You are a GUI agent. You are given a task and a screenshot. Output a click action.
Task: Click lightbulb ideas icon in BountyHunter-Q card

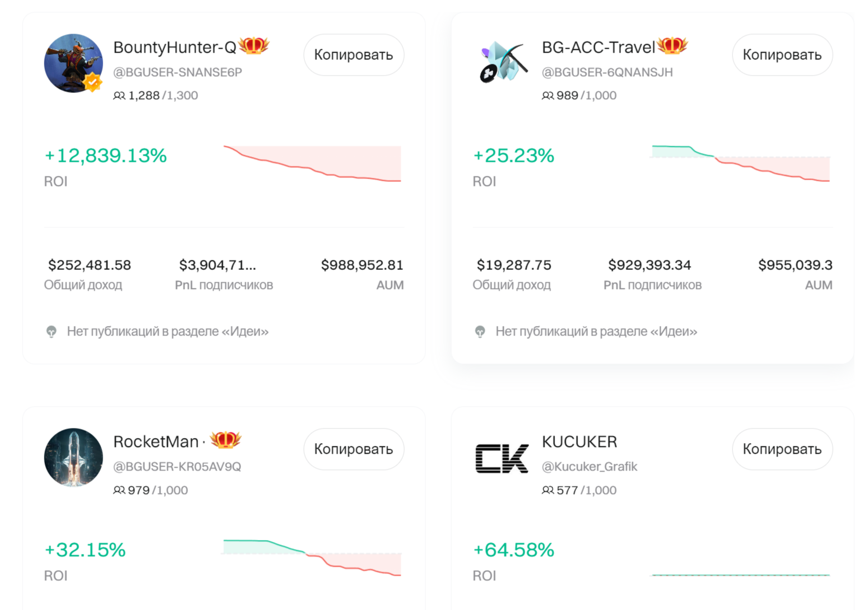[x=52, y=332]
